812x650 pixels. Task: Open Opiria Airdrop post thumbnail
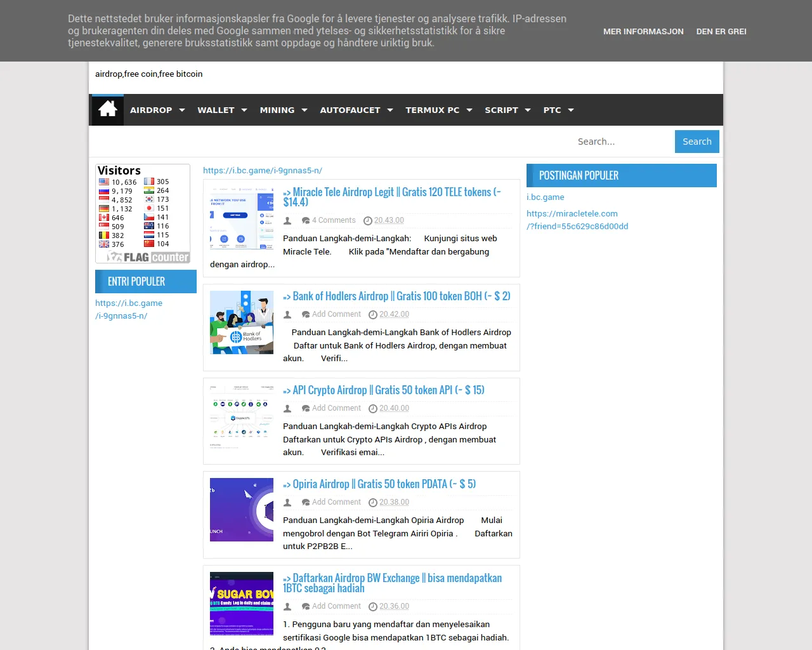242,510
